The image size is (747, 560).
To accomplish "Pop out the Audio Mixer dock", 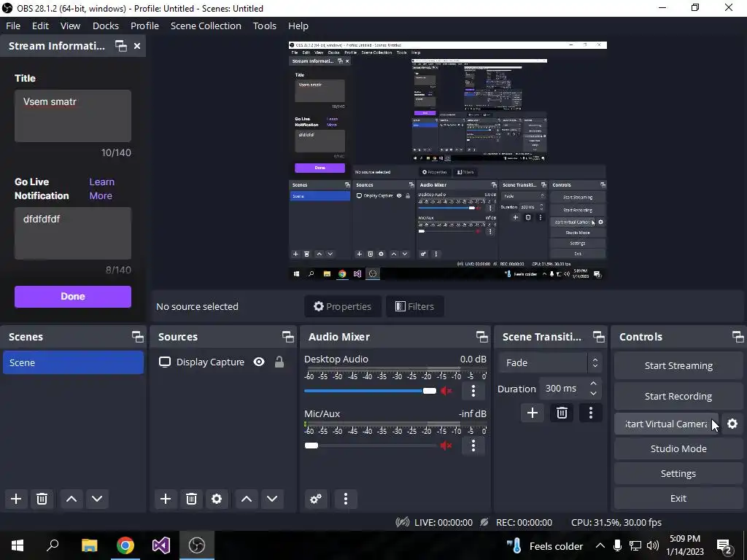I will coord(481,337).
